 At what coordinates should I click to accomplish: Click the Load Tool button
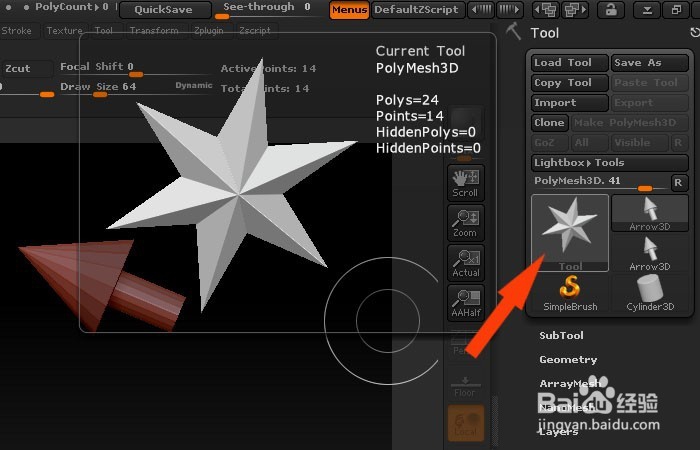[x=570, y=63]
